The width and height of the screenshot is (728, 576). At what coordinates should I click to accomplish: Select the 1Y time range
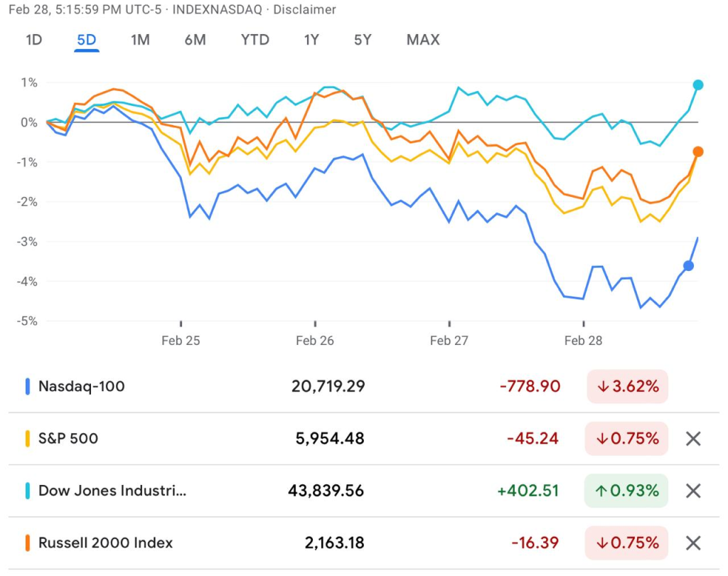pyautogui.click(x=311, y=40)
